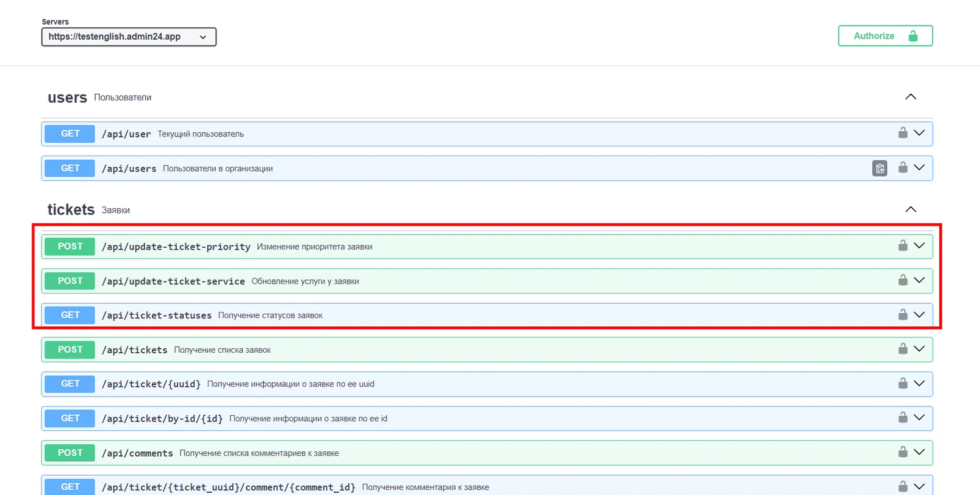Click lock icon on /api/ticket/{uuid} row
Viewport: 980px width, 495px height.
(x=902, y=383)
